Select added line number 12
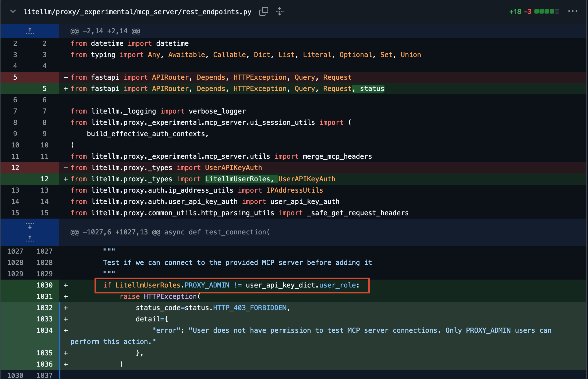The image size is (588, 379). point(44,179)
